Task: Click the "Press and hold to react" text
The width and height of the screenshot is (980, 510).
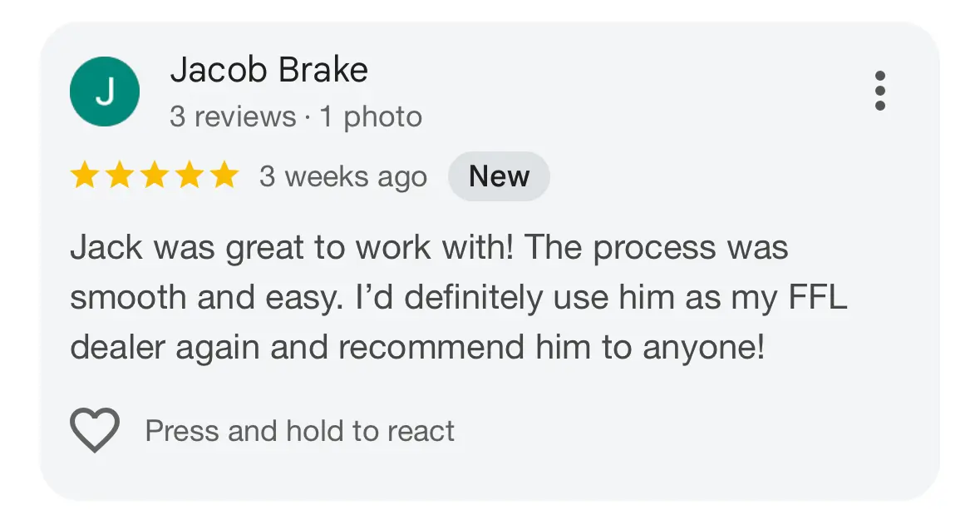Action: click(x=300, y=431)
